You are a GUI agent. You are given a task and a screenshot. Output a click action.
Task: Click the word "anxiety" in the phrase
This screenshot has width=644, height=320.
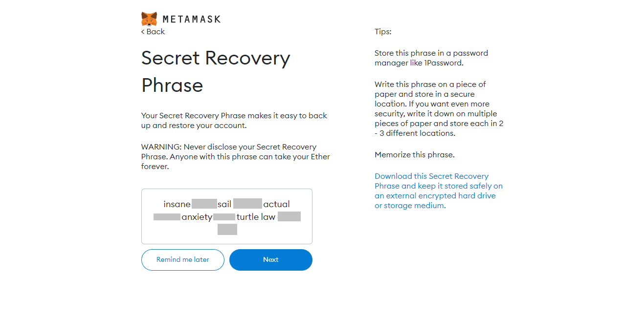[x=197, y=217]
